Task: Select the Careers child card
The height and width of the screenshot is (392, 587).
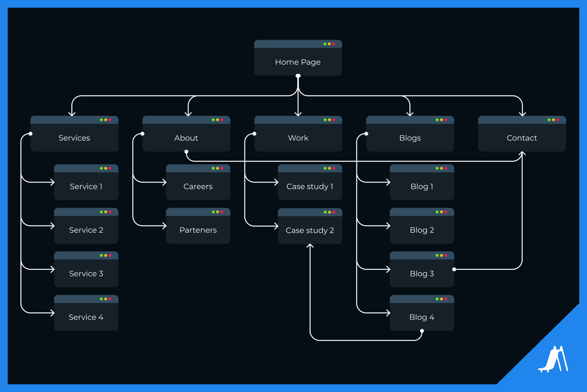Action: pos(198,186)
